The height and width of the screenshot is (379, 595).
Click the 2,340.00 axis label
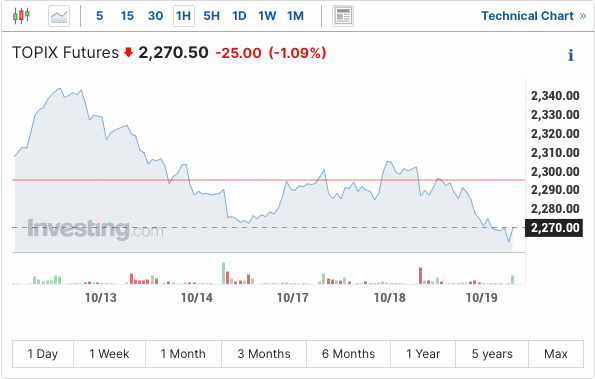pyautogui.click(x=555, y=96)
